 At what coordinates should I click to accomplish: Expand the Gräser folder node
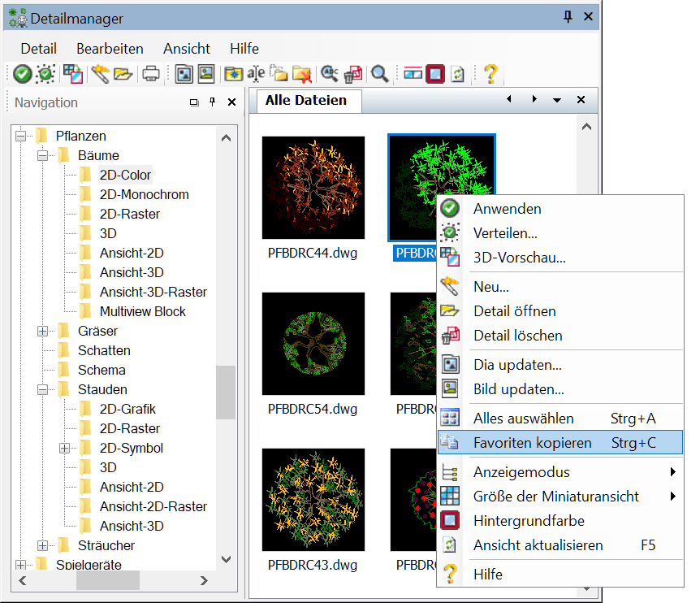tap(42, 331)
